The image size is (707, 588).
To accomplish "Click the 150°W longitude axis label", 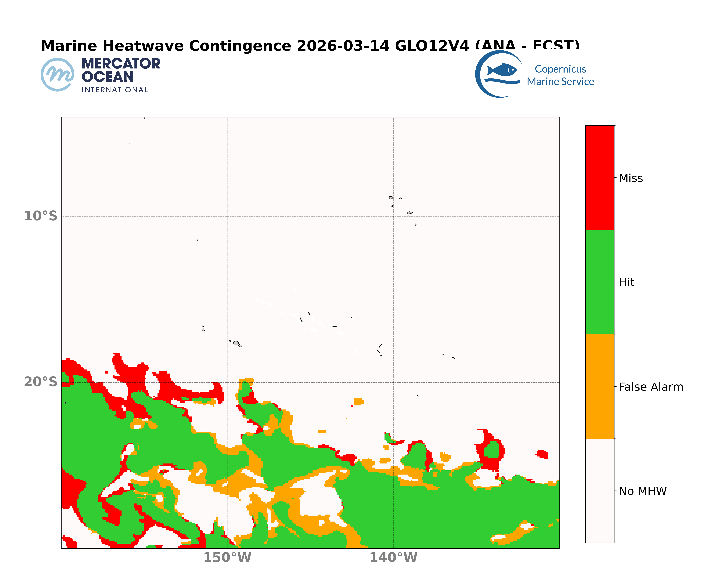I will tap(227, 558).
